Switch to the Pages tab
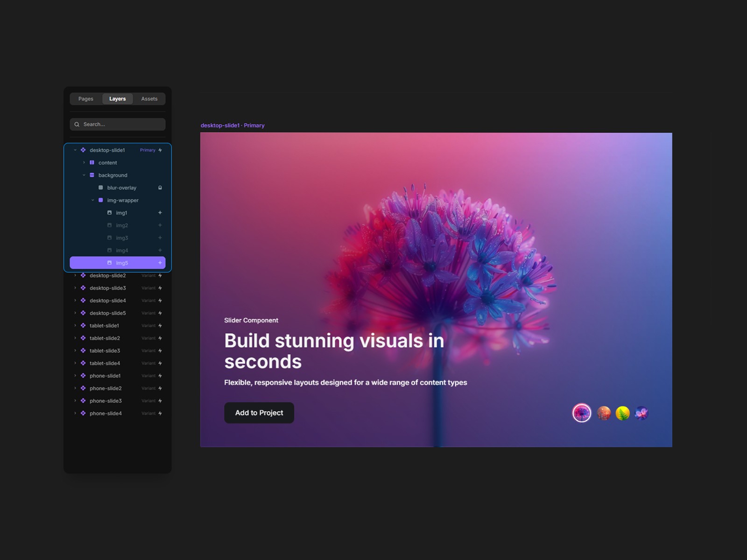The width and height of the screenshot is (747, 560). 86,99
